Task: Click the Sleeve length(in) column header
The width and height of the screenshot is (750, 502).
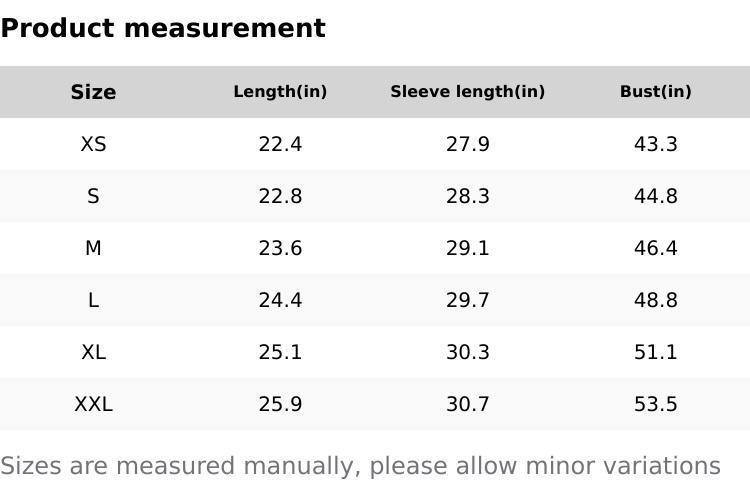Action: 467,92
